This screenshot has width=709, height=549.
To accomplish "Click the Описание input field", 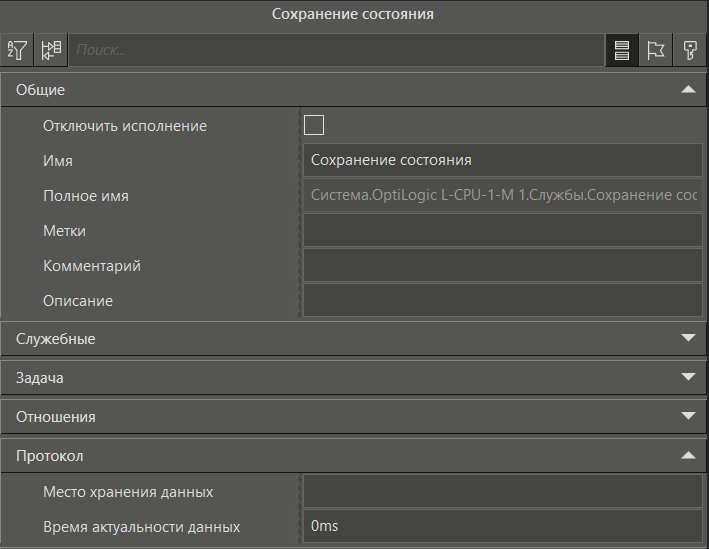I will click(502, 300).
